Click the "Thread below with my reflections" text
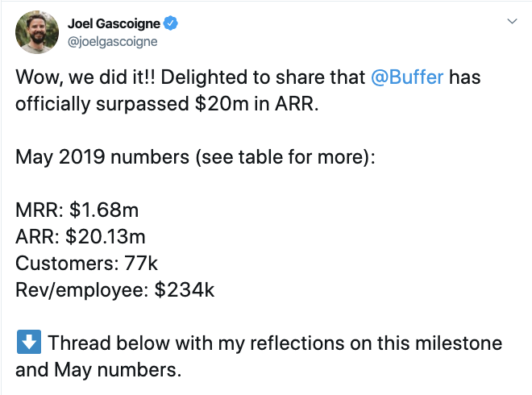Viewport: 532px width, 395px height. coord(196,343)
